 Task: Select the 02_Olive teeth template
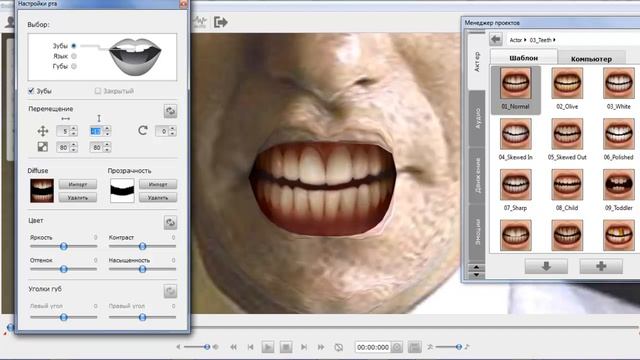(567, 89)
